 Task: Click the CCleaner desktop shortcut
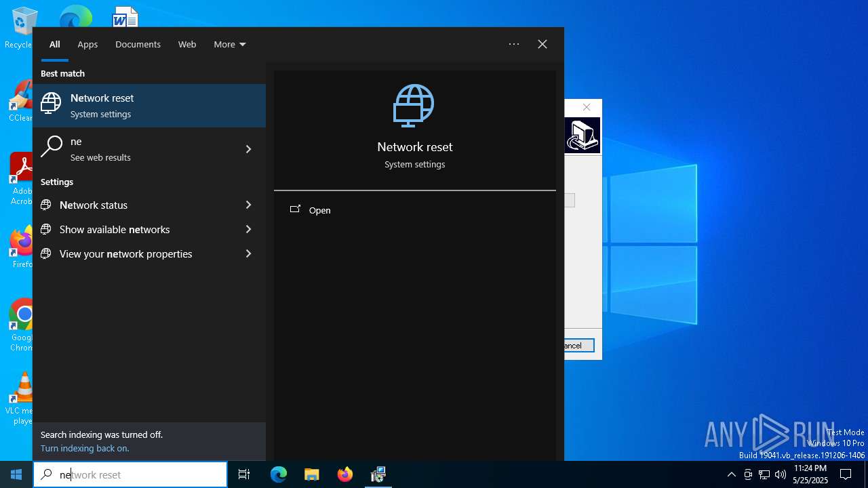[x=20, y=102]
